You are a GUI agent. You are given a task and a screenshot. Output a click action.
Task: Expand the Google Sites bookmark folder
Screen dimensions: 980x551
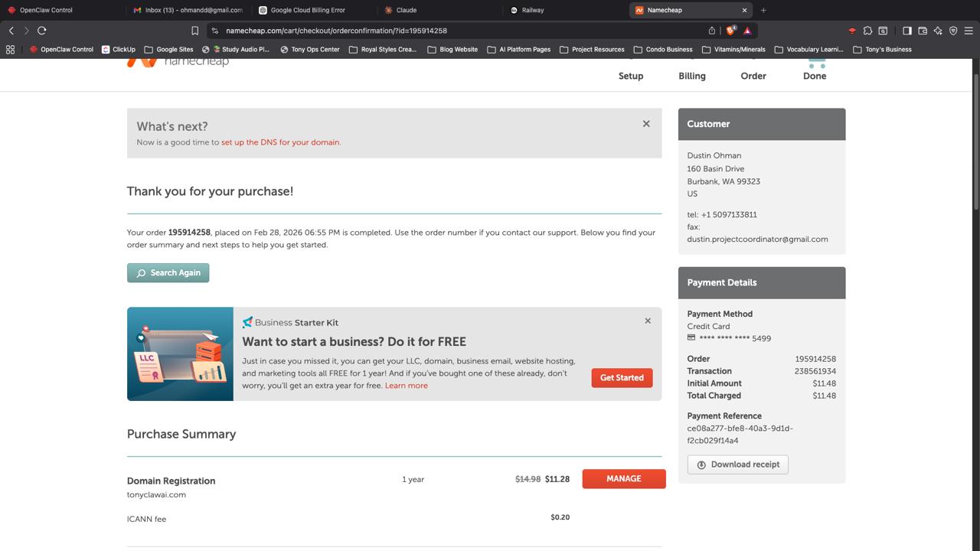168,49
